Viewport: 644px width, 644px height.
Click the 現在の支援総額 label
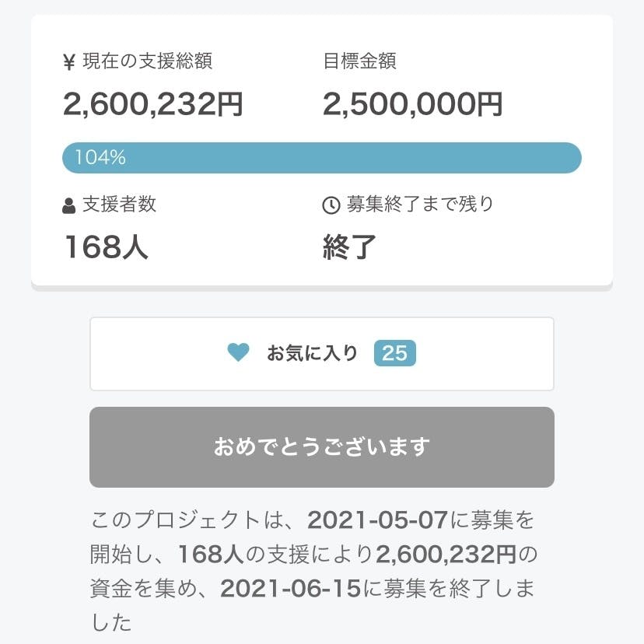tap(148, 62)
